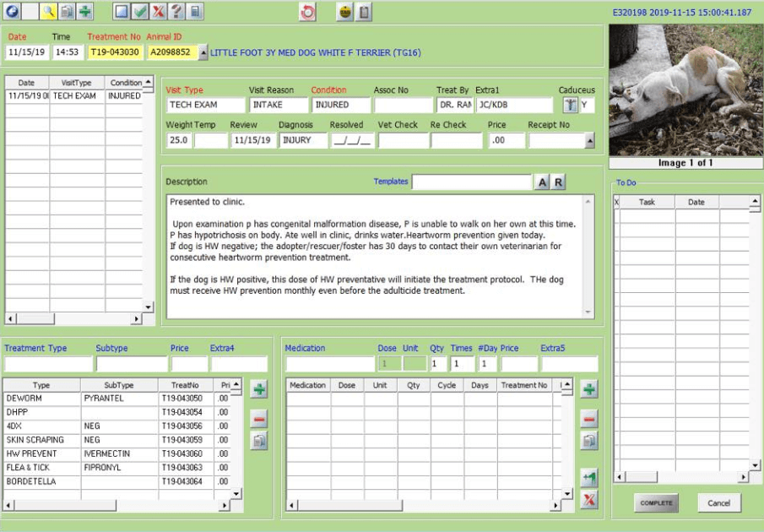The height and width of the screenshot is (532, 764).
Task: Open help with the question mark icon
Action: click(176, 12)
